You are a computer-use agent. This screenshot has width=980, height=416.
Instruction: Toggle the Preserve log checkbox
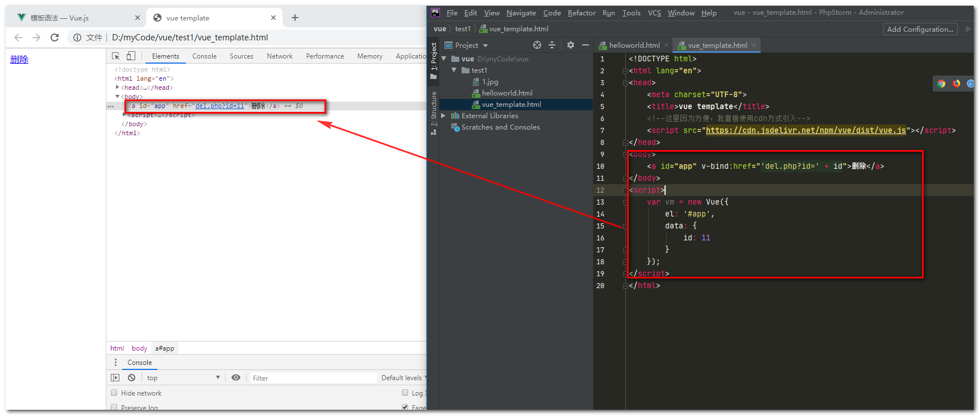point(114,407)
